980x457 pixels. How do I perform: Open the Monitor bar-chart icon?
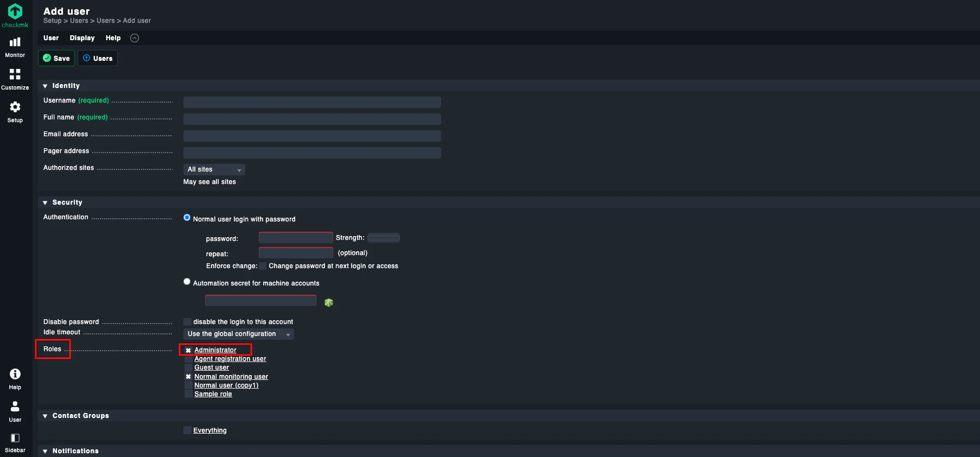click(x=15, y=42)
